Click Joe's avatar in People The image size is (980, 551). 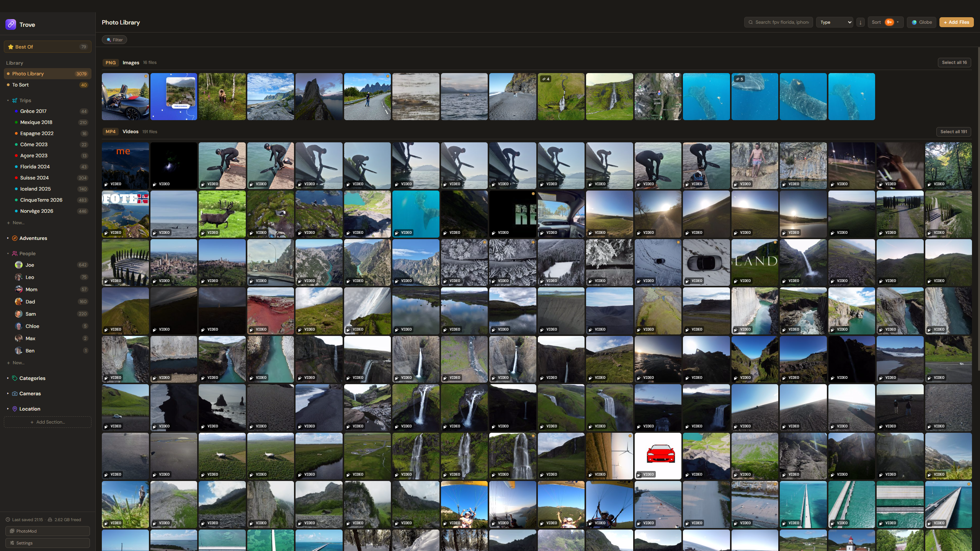pyautogui.click(x=18, y=265)
